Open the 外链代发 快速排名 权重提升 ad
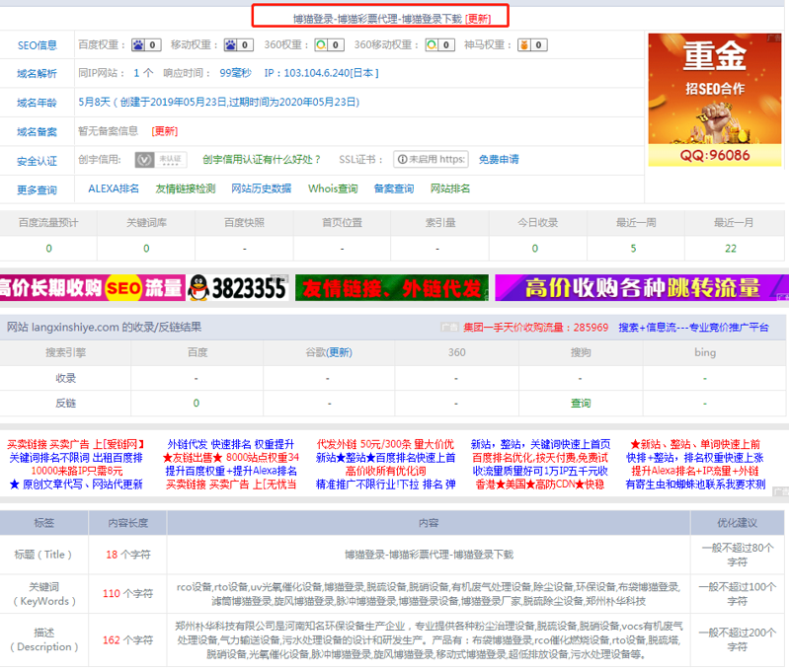Viewport: 789px width, 672px height. click(x=231, y=444)
